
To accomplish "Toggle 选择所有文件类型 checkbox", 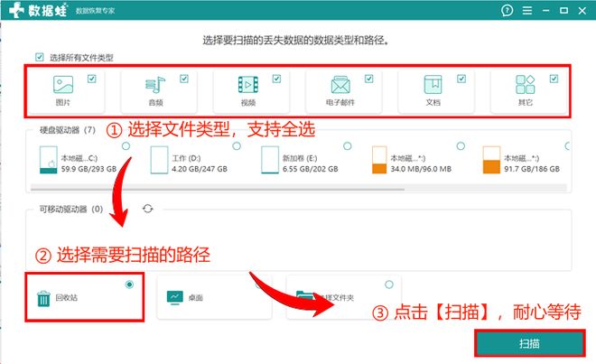I will [40, 57].
